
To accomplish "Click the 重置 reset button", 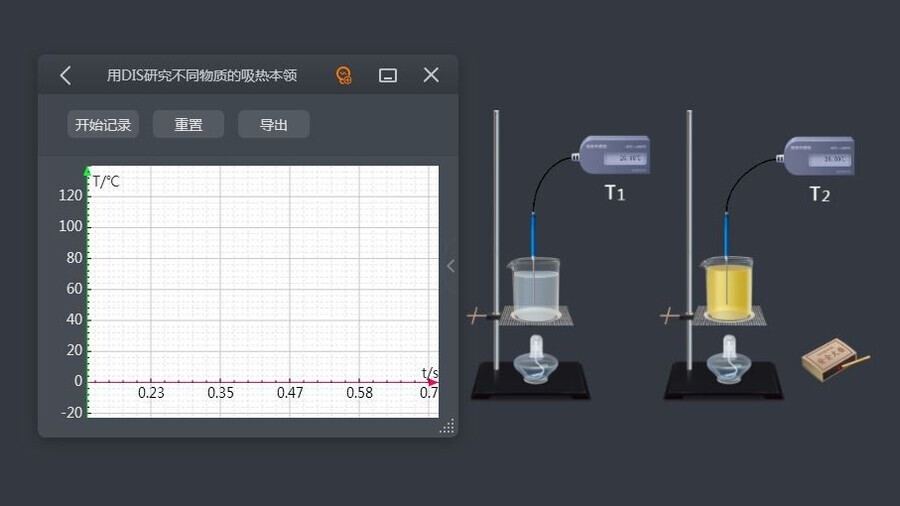I will [188, 125].
